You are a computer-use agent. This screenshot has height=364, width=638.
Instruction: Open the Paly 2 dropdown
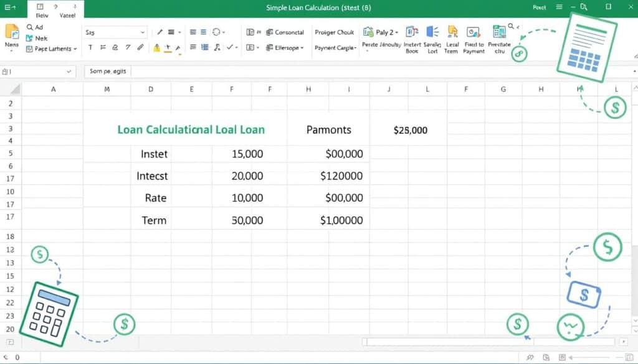point(381,32)
